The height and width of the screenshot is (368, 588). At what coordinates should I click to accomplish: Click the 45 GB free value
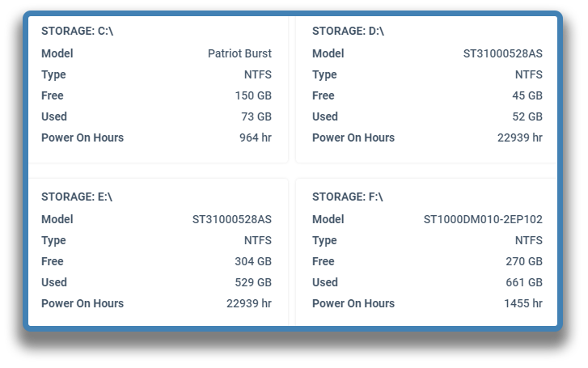(527, 95)
